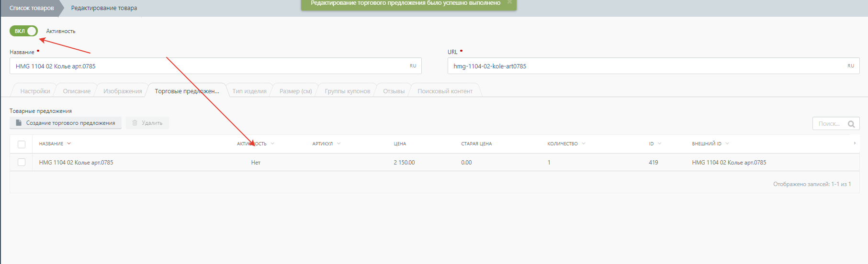
Task: Switch to the Настройки tab
Action: pos(35,91)
